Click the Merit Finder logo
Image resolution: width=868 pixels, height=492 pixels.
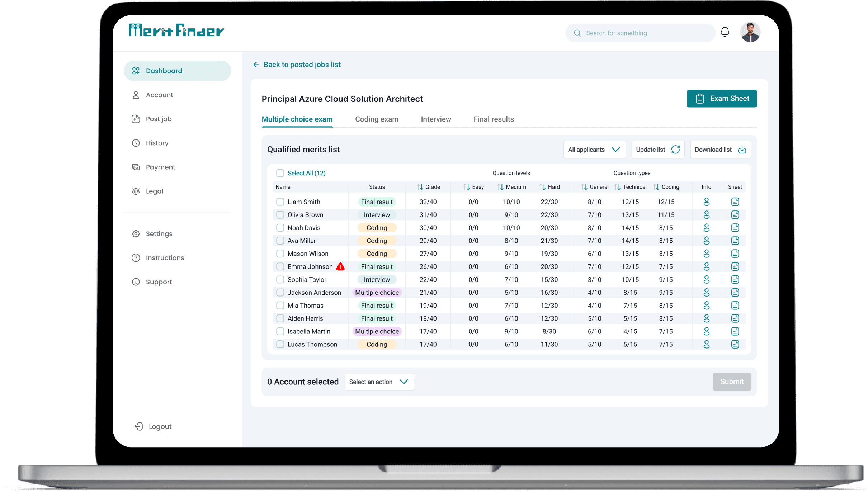(176, 30)
